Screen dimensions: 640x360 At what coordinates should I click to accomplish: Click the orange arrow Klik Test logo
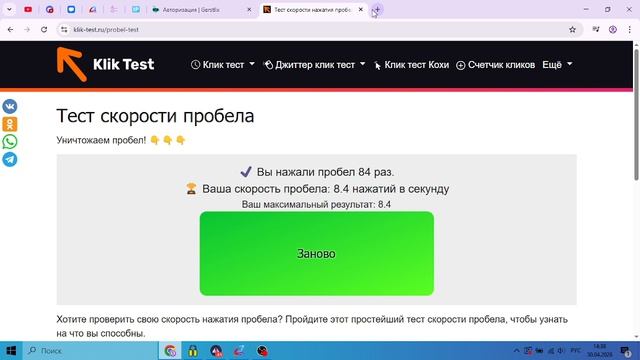tap(71, 64)
